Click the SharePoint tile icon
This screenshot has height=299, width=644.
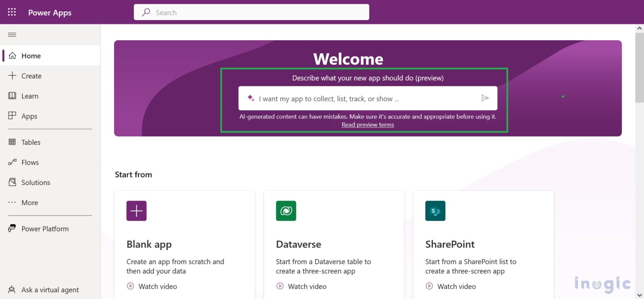point(435,211)
